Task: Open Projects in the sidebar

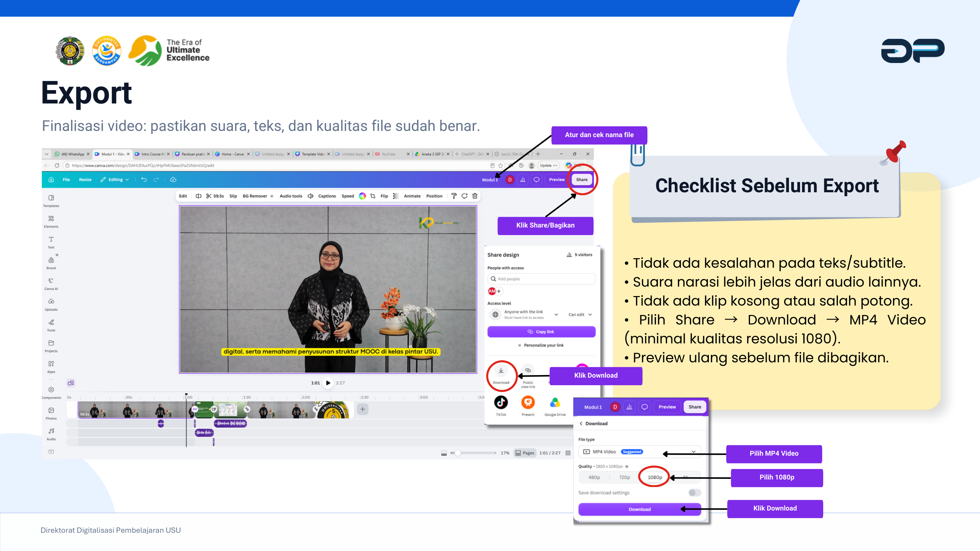Action: click(51, 346)
